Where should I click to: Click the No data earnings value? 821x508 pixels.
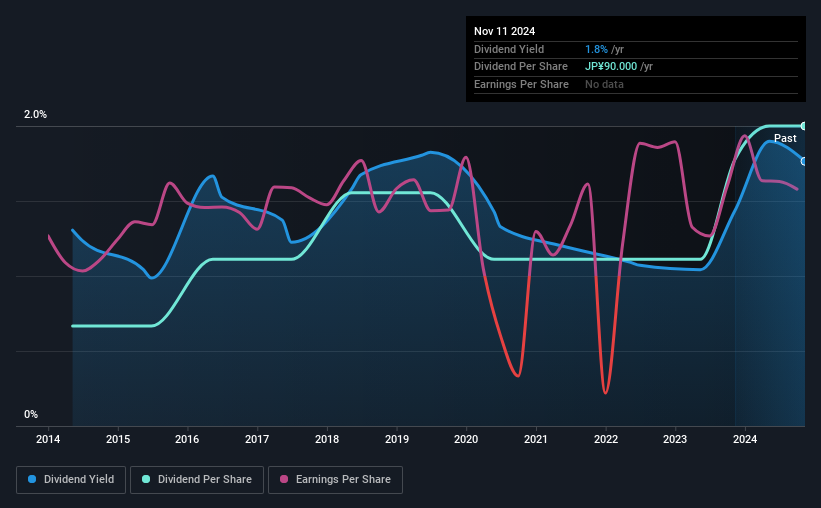click(604, 84)
